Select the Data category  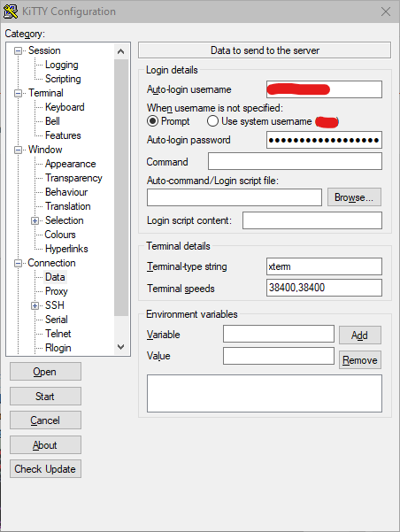pyautogui.click(x=55, y=277)
